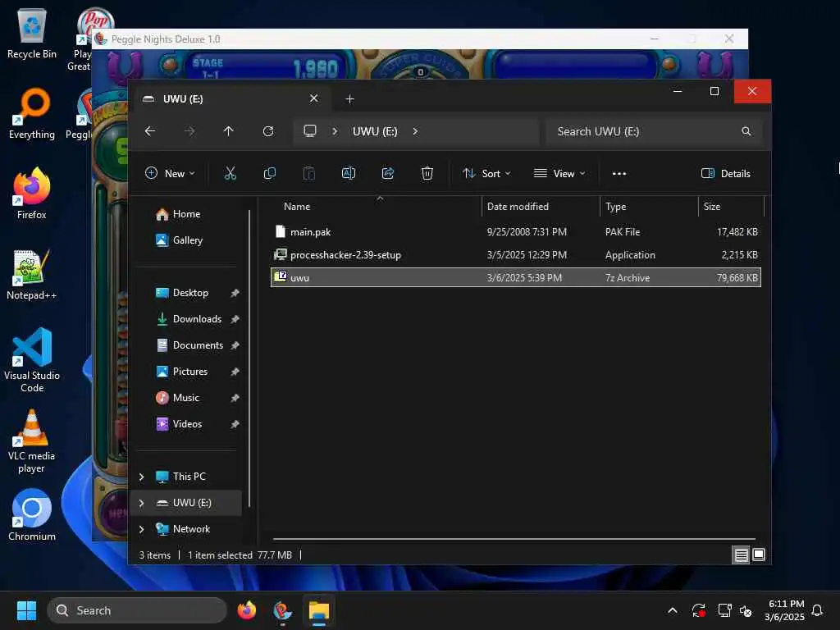Unpin Downloads from Quick access
The image size is (840, 630).
point(235,319)
